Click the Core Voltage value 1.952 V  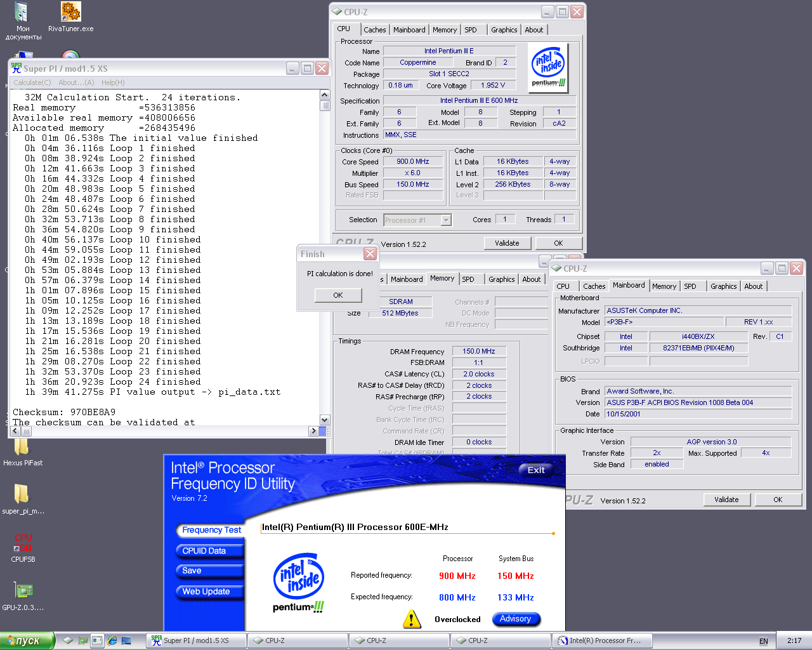pos(493,85)
